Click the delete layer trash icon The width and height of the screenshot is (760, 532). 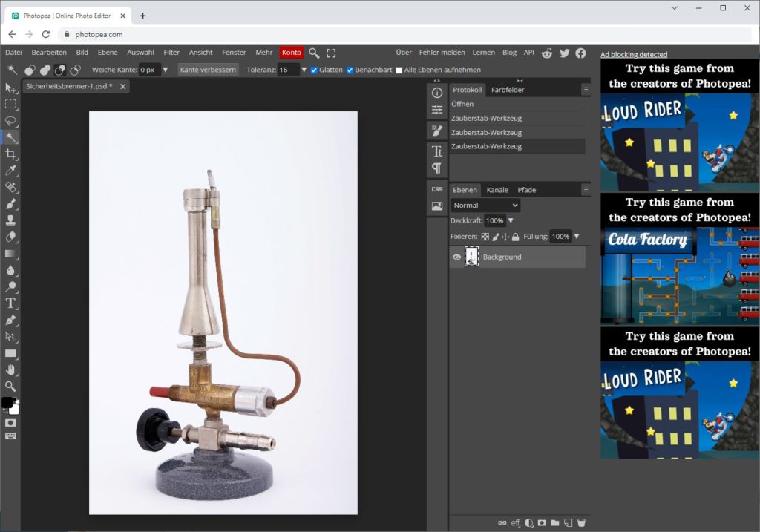[581, 522]
